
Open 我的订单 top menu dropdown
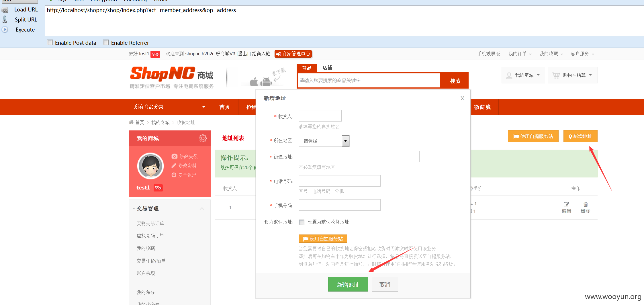(520, 54)
